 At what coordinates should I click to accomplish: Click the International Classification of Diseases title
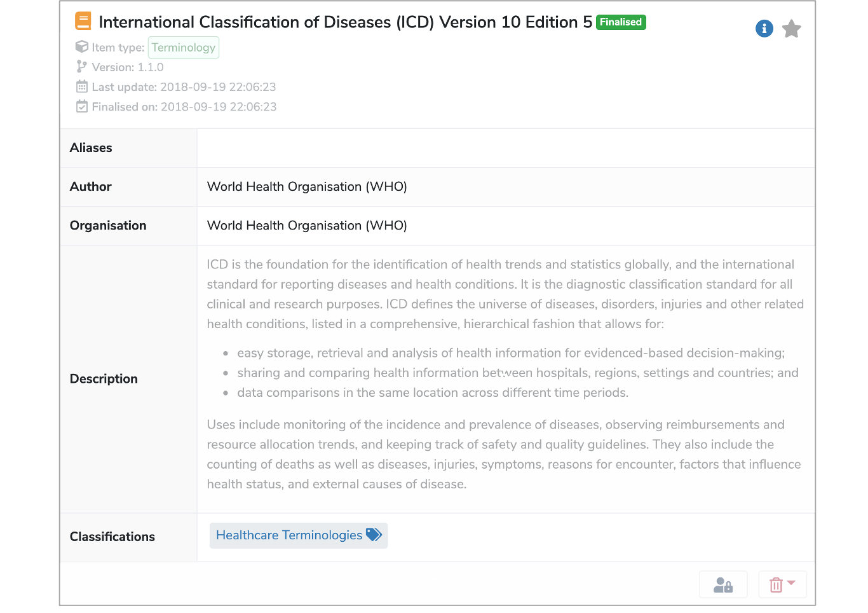346,22
